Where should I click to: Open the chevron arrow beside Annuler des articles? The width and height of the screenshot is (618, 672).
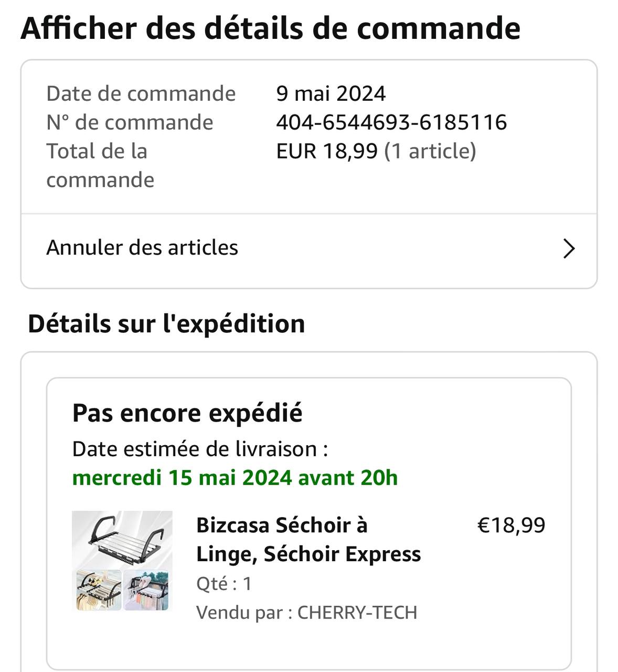click(x=569, y=248)
